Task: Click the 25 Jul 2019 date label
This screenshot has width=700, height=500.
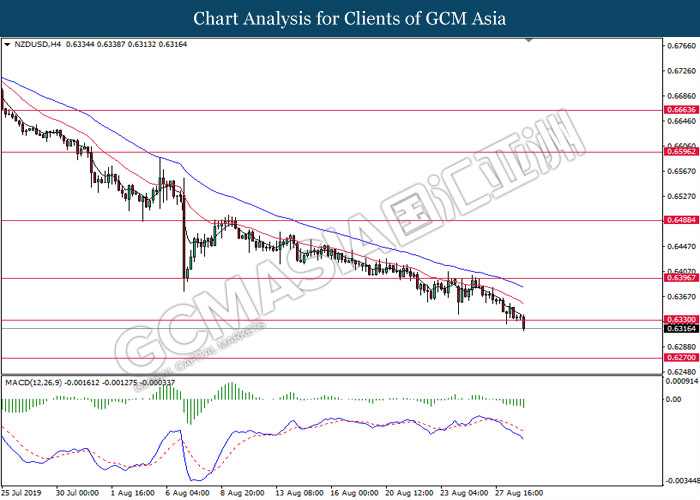Action: coord(23,492)
